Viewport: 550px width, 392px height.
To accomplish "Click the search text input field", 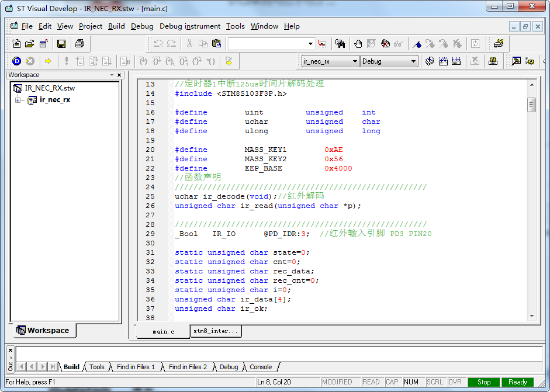I will [268, 44].
